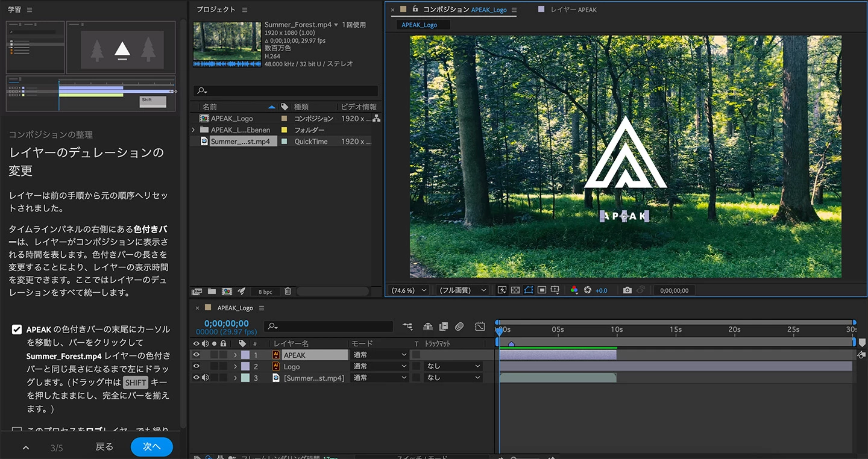868x459 pixels.
Task: Open the プロジェクト panel menu
Action: tap(245, 10)
